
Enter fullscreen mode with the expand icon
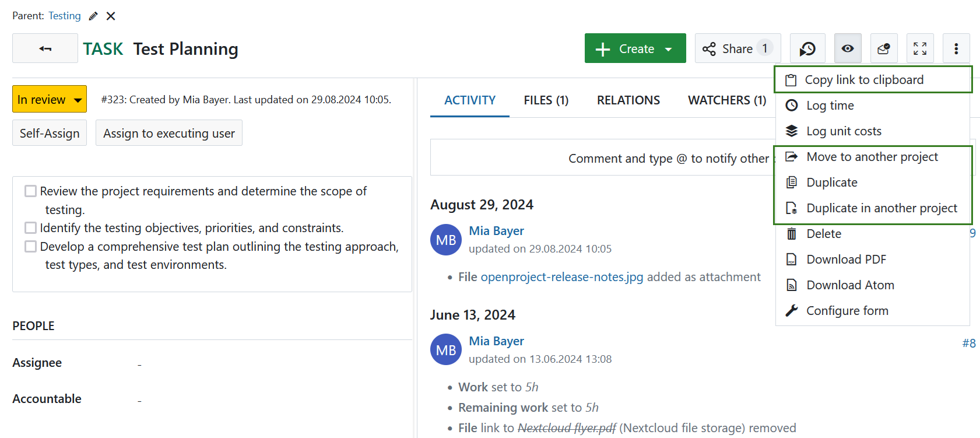(920, 48)
